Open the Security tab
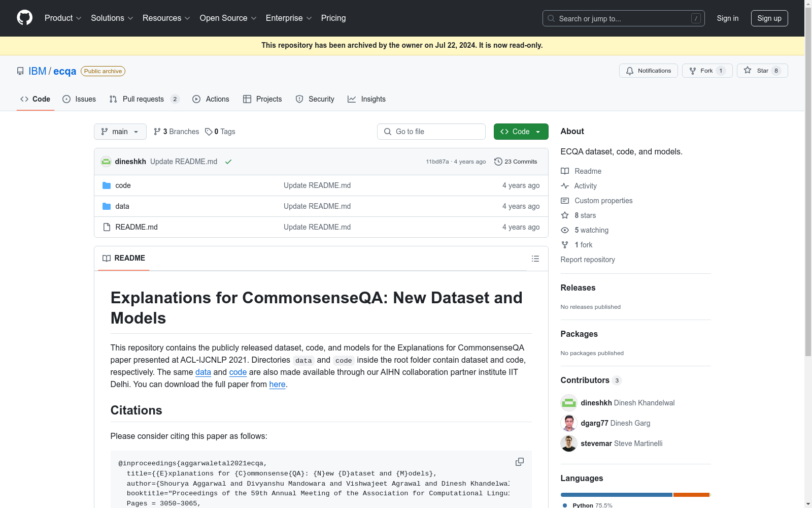 pyautogui.click(x=315, y=99)
